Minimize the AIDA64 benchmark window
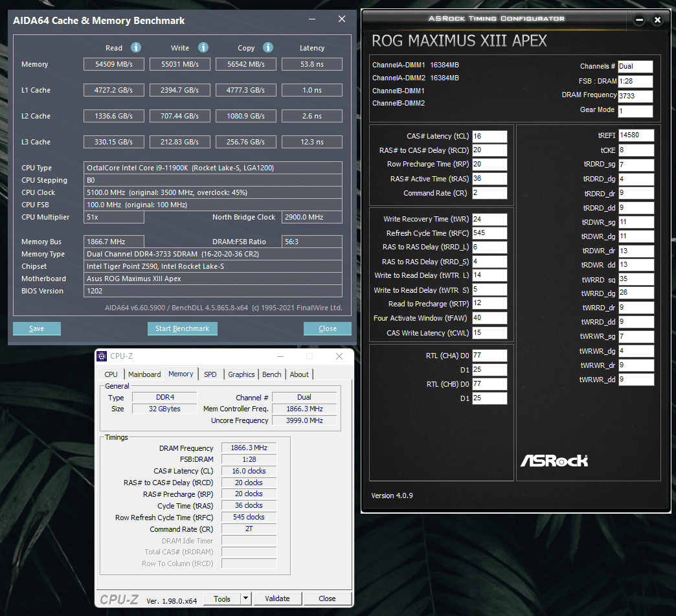Image resolution: width=676 pixels, height=616 pixels. point(312,19)
